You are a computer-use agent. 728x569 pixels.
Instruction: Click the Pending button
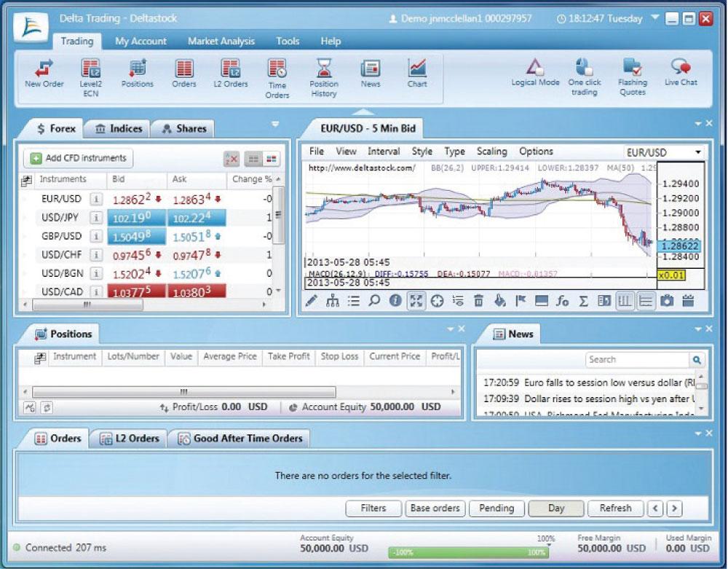tap(496, 508)
